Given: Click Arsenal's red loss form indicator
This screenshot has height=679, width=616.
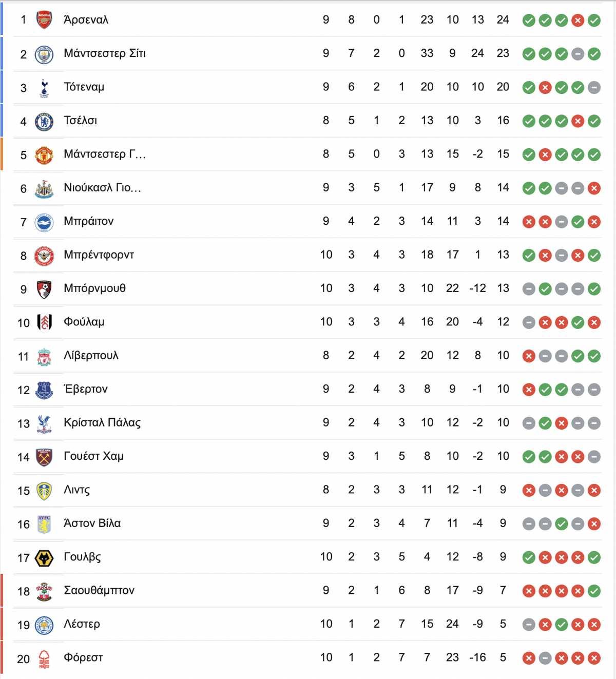Looking at the screenshot, I should point(578,21).
